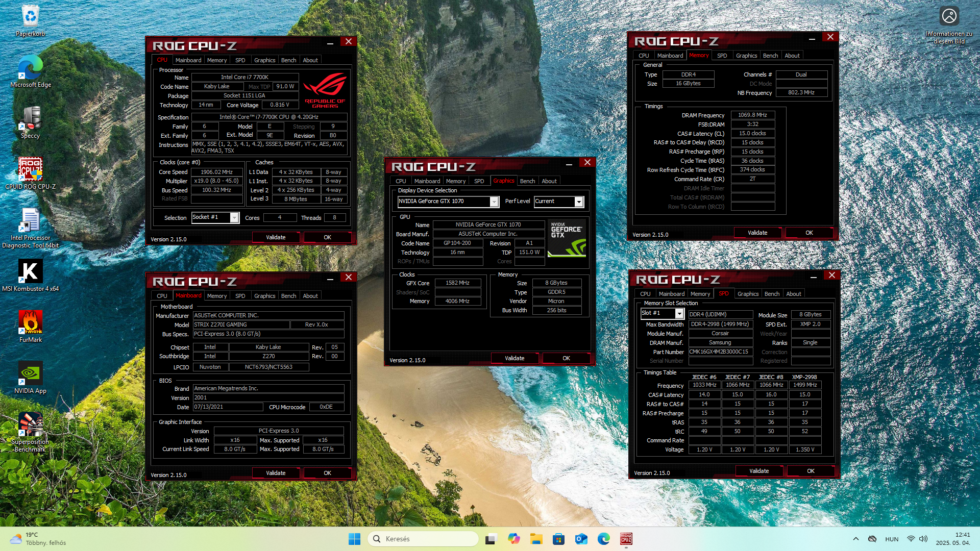Open About tab in Graphics window

pyautogui.click(x=549, y=181)
